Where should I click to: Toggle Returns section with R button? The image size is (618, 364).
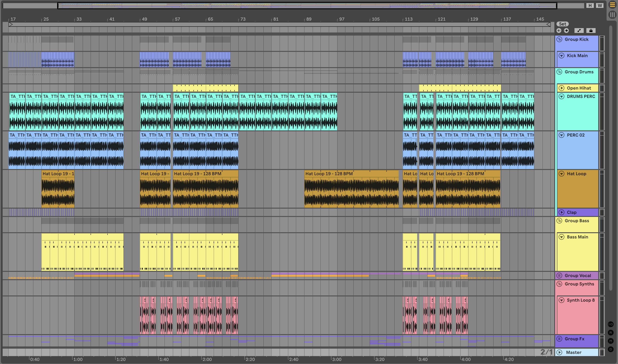[611, 333]
